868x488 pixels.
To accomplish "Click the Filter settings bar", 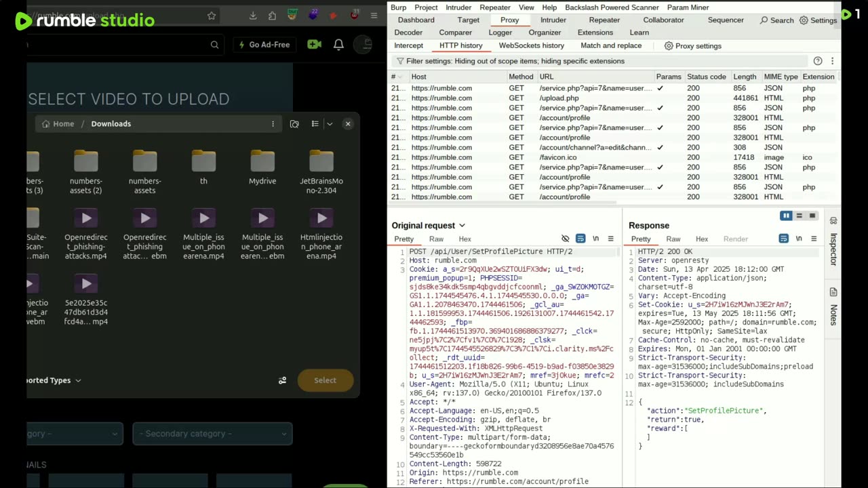I will (x=599, y=61).
